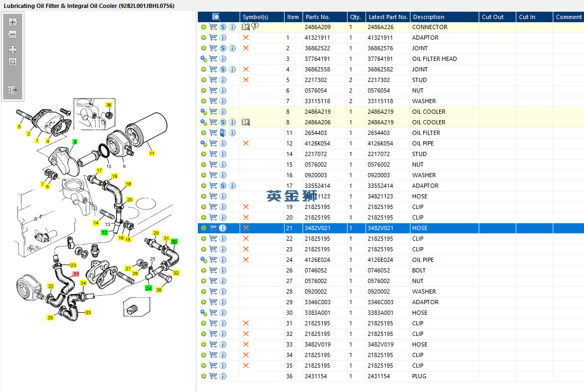584x392 pixels.
Task: Click the orange X symbol for OIL PIPE 4126K054
Action: (246, 143)
